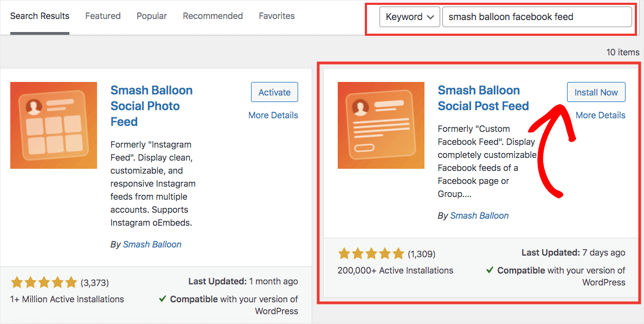Click the Smash Balloon Social Post Feed plugin icon
The width and height of the screenshot is (644, 324).
point(381,125)
